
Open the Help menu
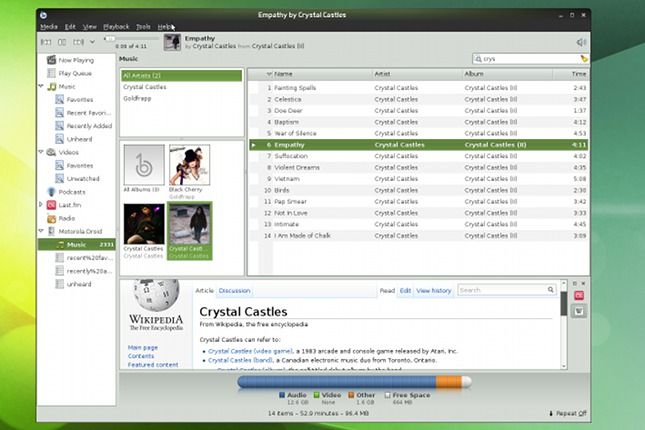pyautogui.click(x=165, y=27)
